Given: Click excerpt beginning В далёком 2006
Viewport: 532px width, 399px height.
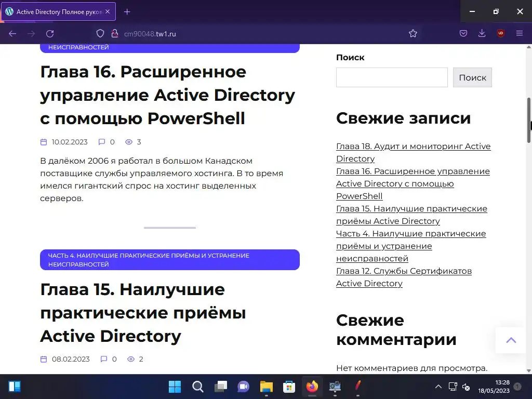Looking at the screenshot, I should (x=162, y=179).
